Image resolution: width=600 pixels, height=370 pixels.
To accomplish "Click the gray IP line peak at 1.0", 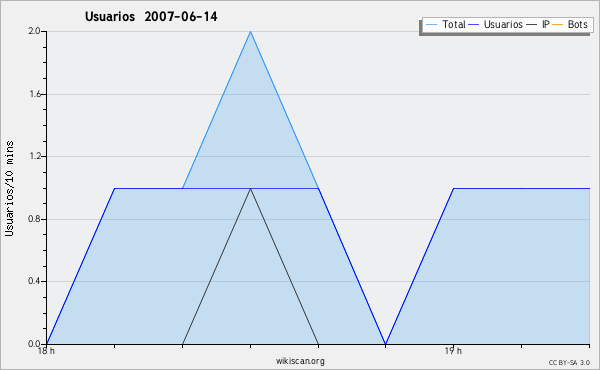I will pyautogui.click(x=250, y=189).
